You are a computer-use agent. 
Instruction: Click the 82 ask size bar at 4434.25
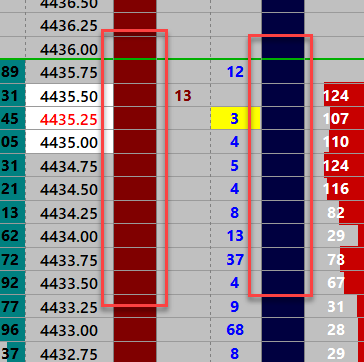(351, 212)
